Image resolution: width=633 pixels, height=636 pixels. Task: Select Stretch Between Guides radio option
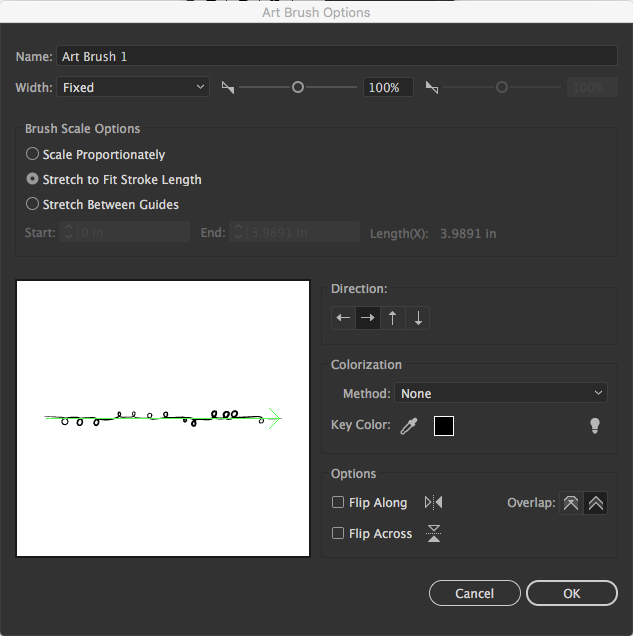point(33,205)
